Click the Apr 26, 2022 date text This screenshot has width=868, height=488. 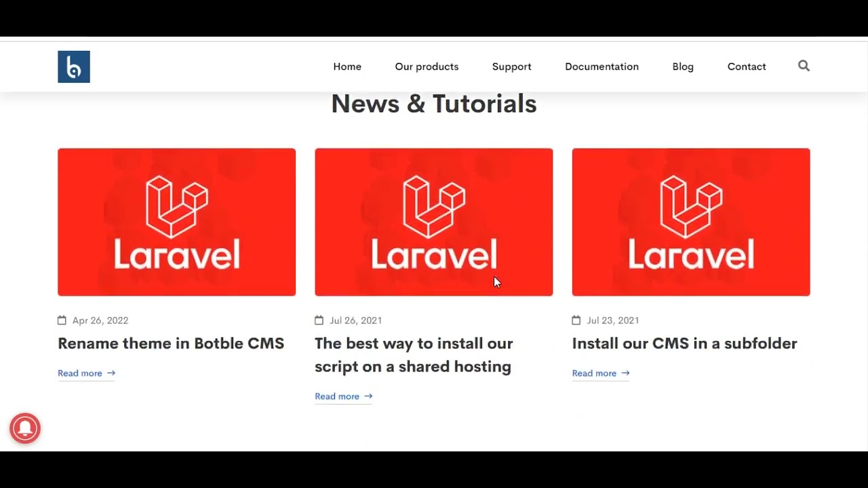[x=100, y=321]
